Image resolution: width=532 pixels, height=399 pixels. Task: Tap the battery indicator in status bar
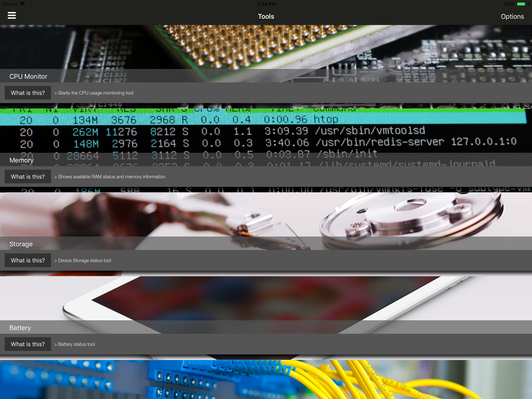point(521,4)
